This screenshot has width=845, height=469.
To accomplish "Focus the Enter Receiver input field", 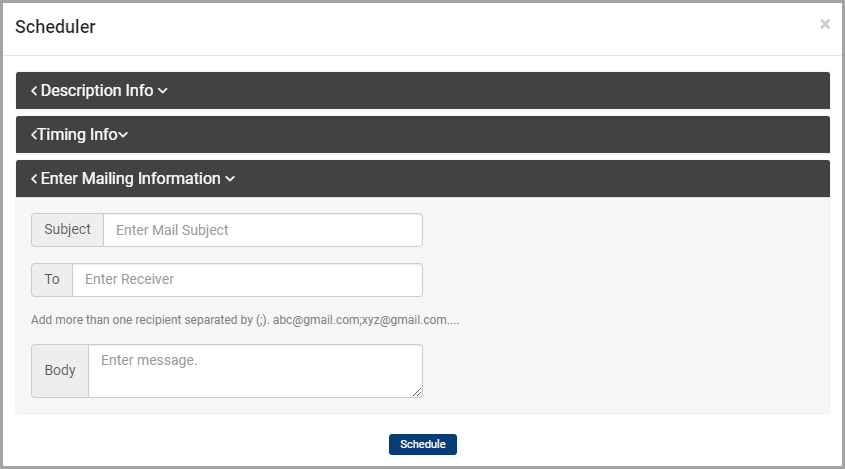I will [247, 280].
